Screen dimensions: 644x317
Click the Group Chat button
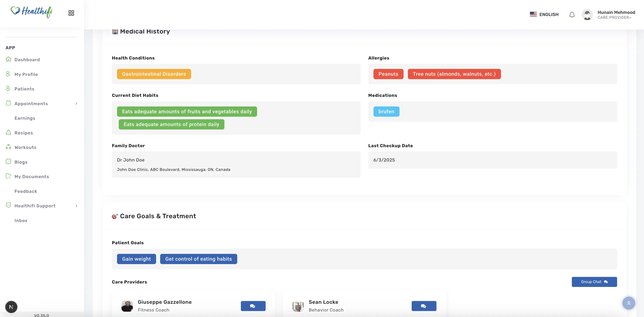coord(594,282)
